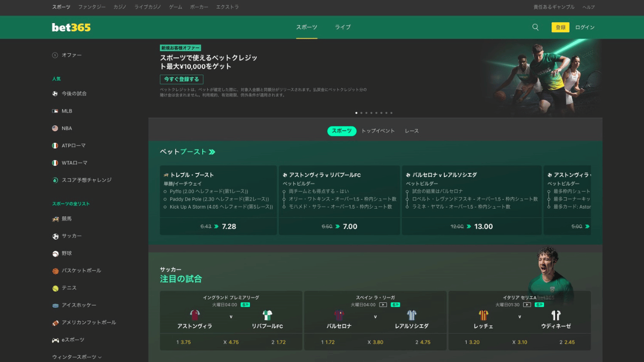Click the Lecce team kit icon
The image size is (644, 362).
point(484,315)
